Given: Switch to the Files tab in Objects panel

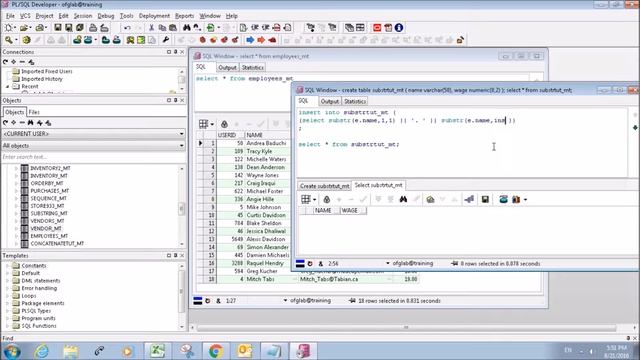Looking at the screenshot, I should click(x=34, y=112).
